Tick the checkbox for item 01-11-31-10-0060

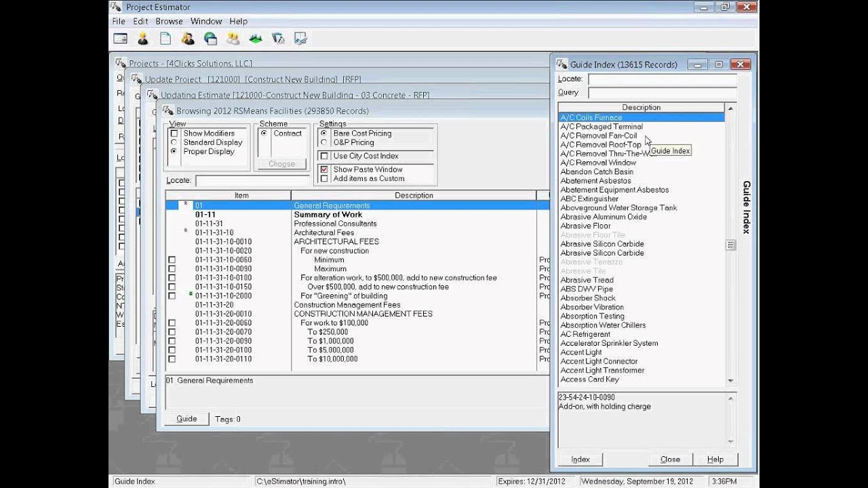click(172, 260)
